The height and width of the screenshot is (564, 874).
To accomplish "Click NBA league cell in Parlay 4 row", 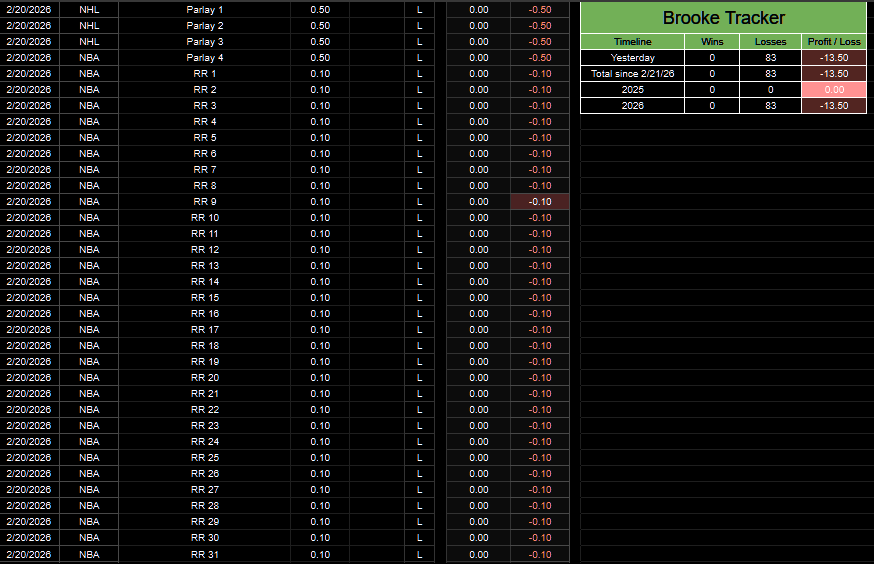I will coord(89,58).
